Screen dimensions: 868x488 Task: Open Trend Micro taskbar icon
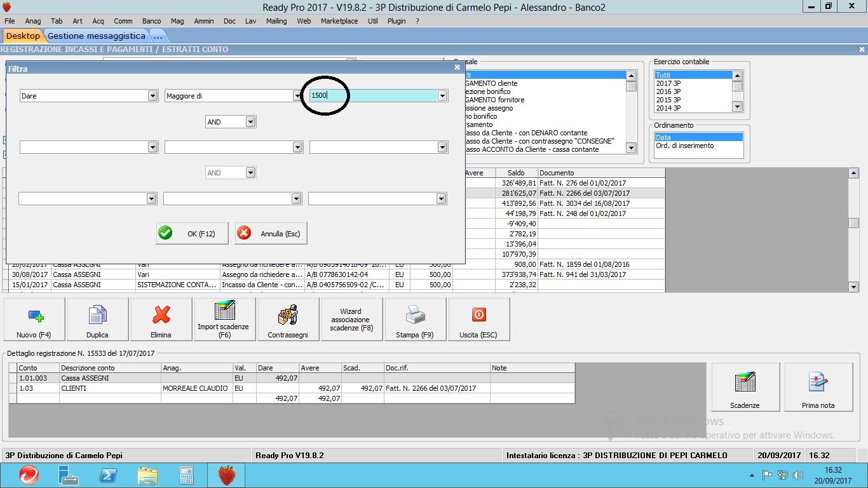(28, 475)
